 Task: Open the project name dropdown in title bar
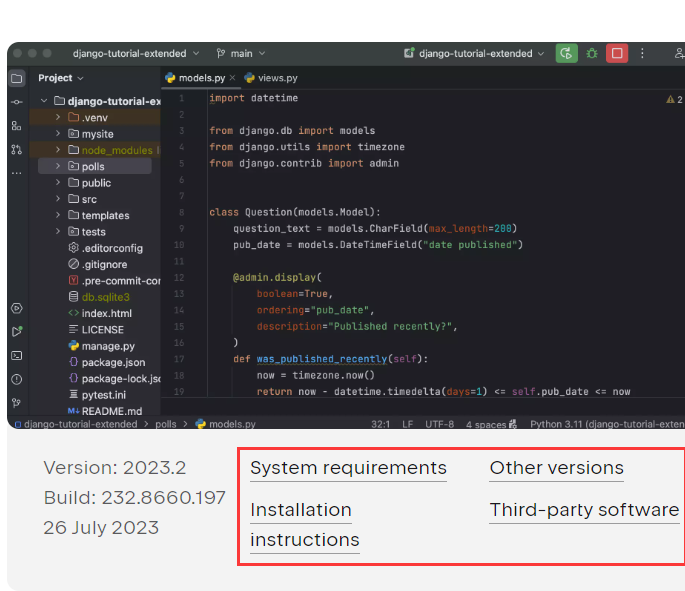(136, 53)
